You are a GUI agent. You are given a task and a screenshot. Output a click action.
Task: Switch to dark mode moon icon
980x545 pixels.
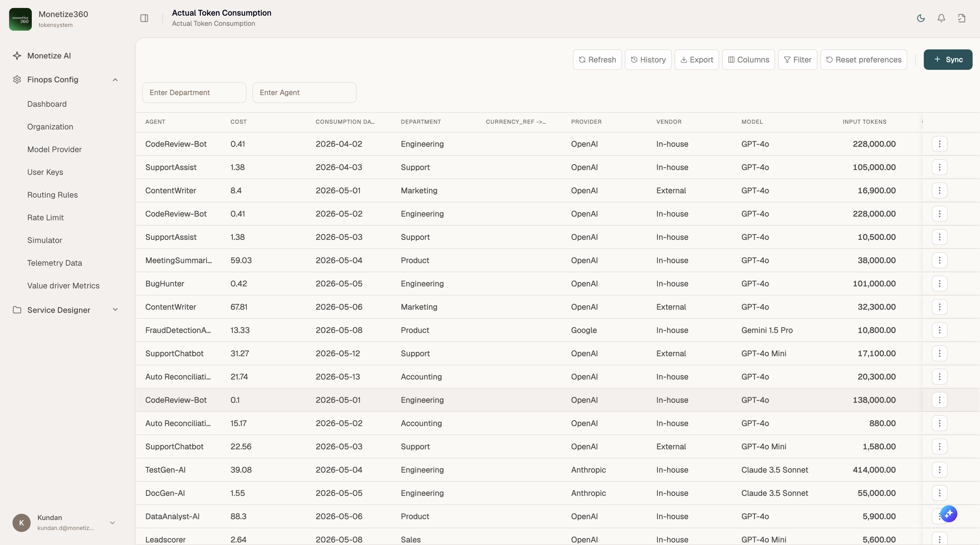921,18
